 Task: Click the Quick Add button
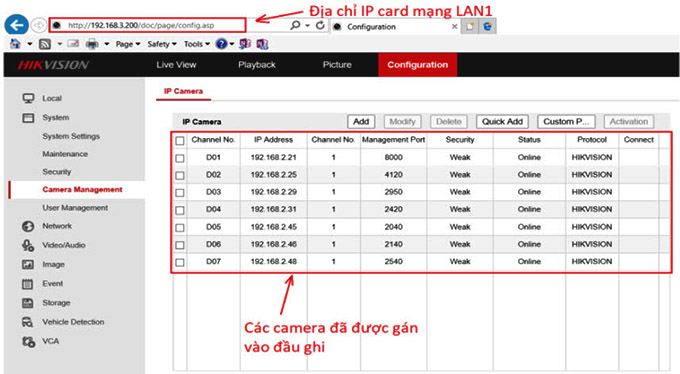(502, 121)
